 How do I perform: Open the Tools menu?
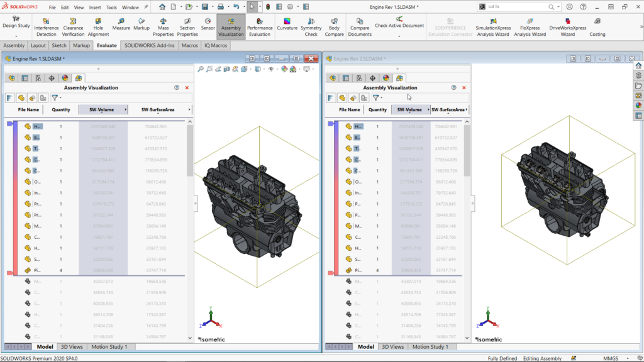pos(111,7)
